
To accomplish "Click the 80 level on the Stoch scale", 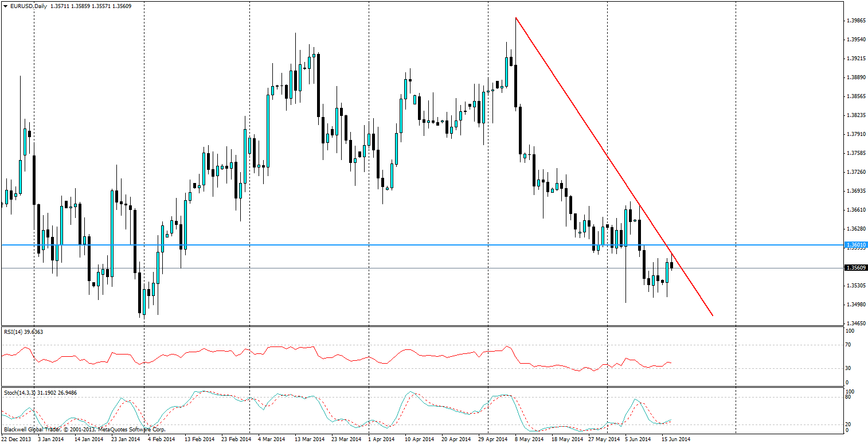I will pyautogui.click(x=849, y=397).
